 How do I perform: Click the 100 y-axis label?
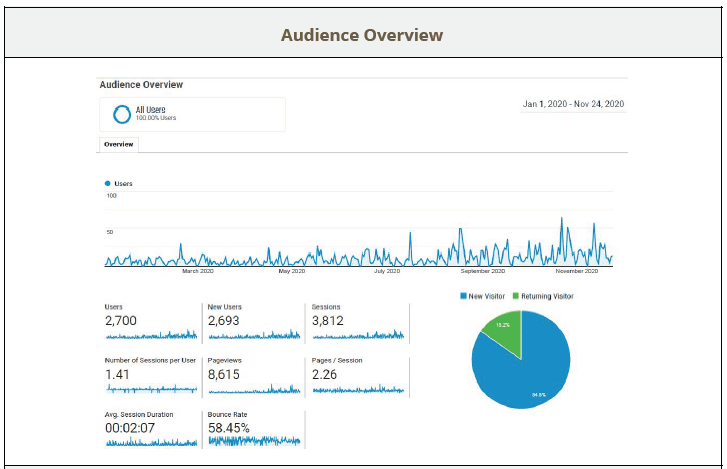pyautogui.click(x=112, y=196)
